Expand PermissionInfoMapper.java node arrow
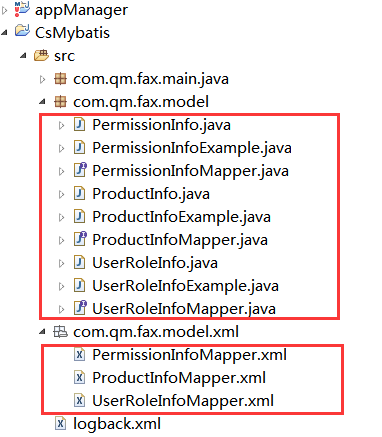The image size is (382, 437). (x=61, y=171)
